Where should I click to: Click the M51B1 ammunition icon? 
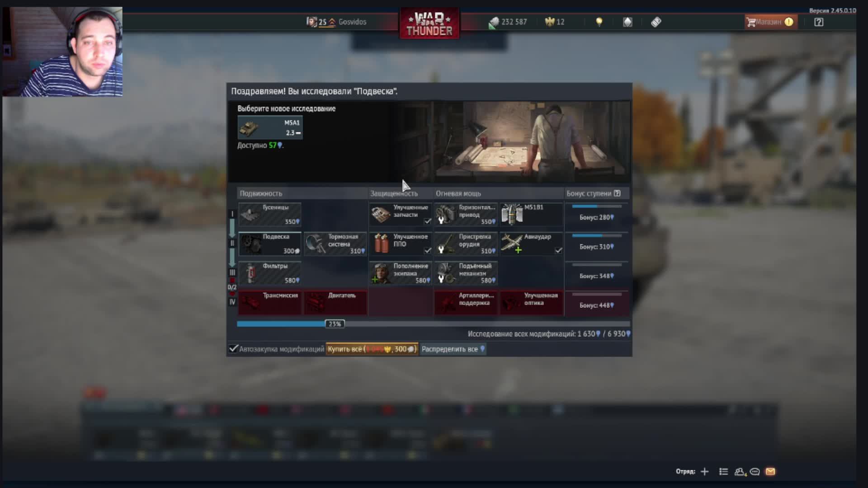tap(512, 214)
